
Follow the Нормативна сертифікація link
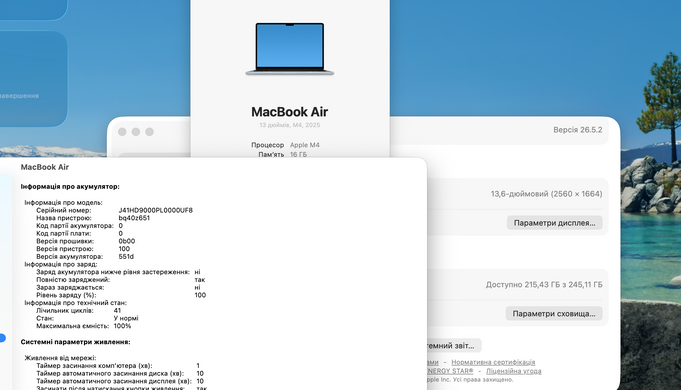493,362
